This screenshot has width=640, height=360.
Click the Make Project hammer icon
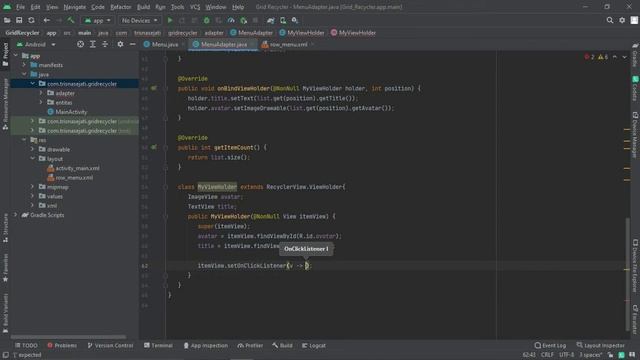[x=71, y=20]
